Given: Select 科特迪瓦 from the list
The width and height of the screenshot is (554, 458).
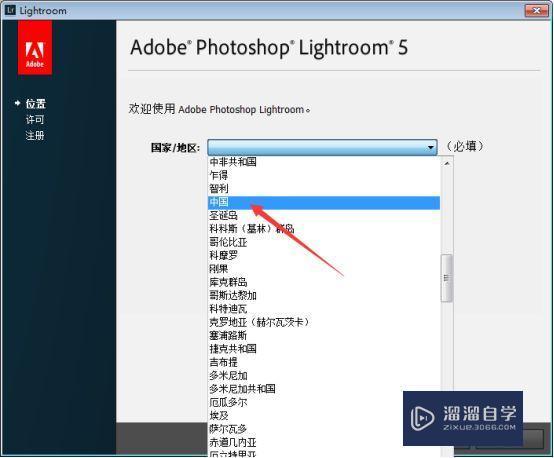Looking at the screenshot, I should [324, 309].
